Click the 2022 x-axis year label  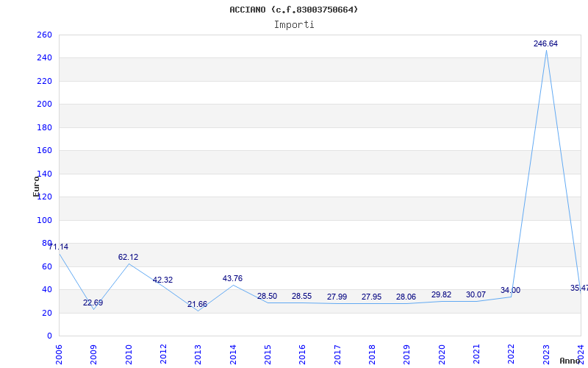click(x=511, y=355)
